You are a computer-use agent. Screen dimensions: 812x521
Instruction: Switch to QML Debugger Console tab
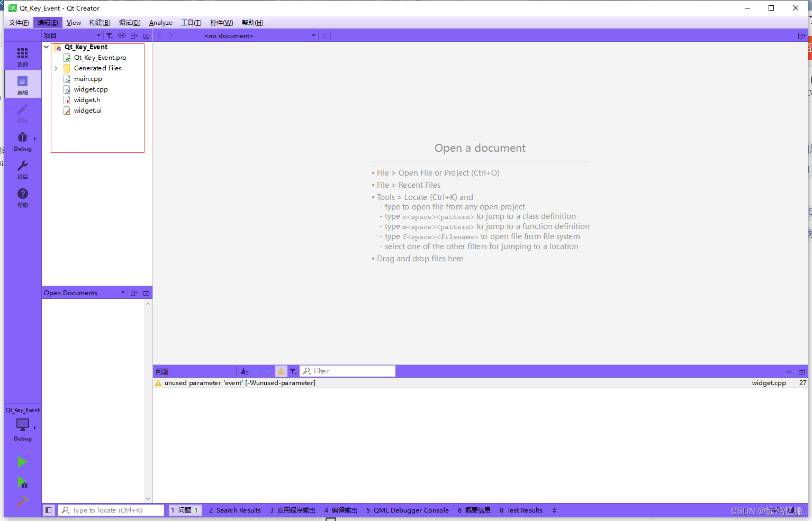pos(408,510)
